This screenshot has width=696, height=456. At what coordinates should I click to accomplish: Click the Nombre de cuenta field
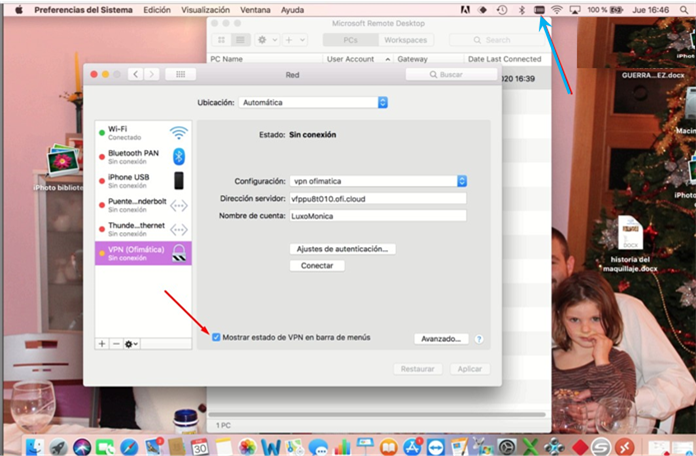(378, 216)
